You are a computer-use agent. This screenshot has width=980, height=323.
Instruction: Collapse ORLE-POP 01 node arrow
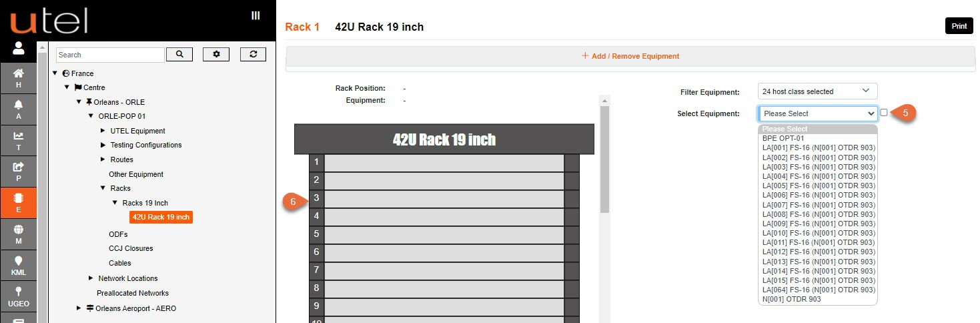(x=91, y=116)
